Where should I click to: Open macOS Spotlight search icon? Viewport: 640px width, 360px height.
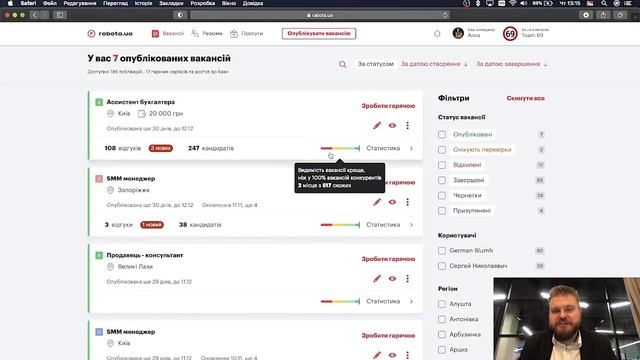coord(604,3)
